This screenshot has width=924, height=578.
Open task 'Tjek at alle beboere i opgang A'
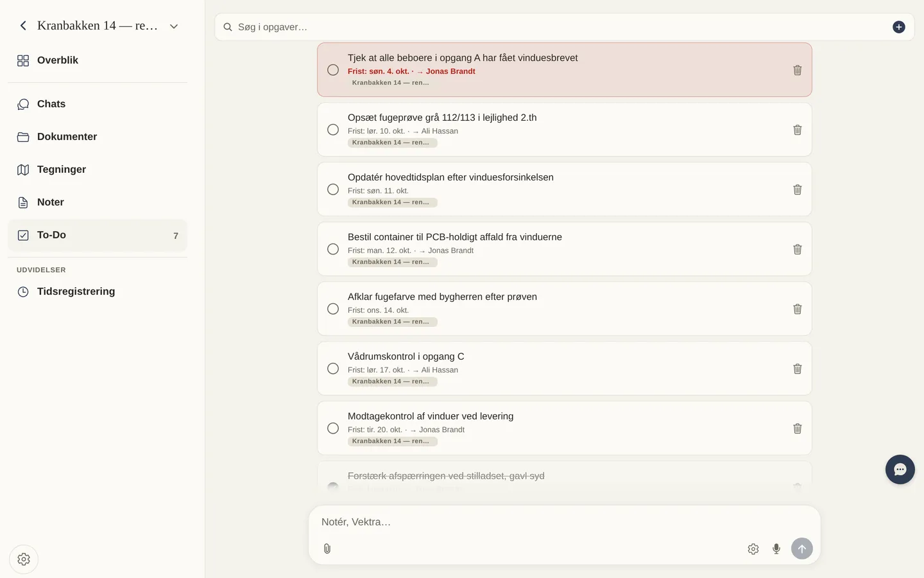coord(463,58)
